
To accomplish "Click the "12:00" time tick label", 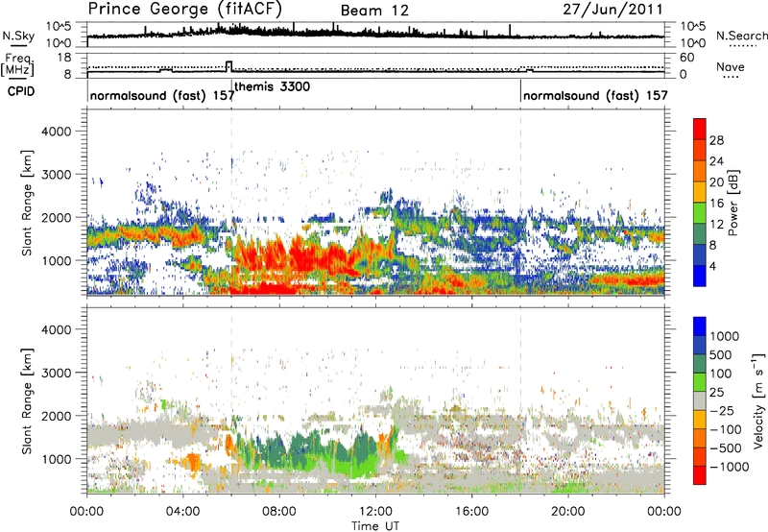I will 375,512.
